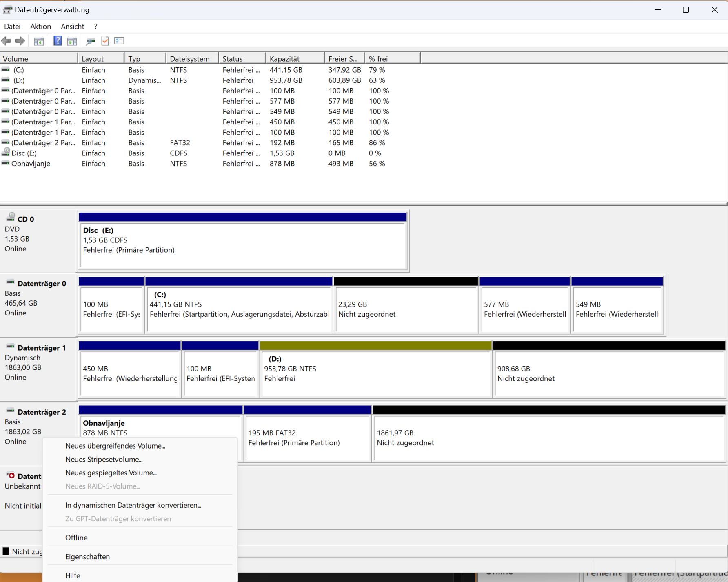The image size is (728, 582).
Task: Click the red uninitialized disk icon
Action: pyautogui.click(x=11, y=475)
